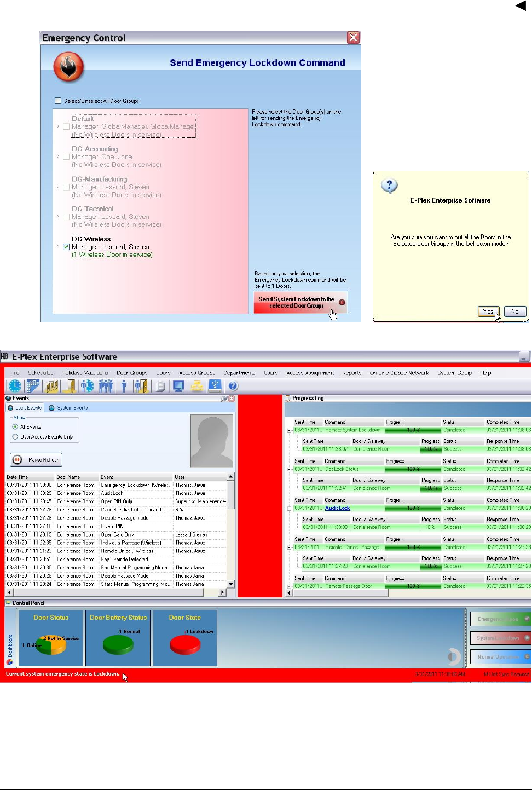This screenshot has width=532, height=790.
Task: Click the USB device toolbar icon
Action: (215, 385)
